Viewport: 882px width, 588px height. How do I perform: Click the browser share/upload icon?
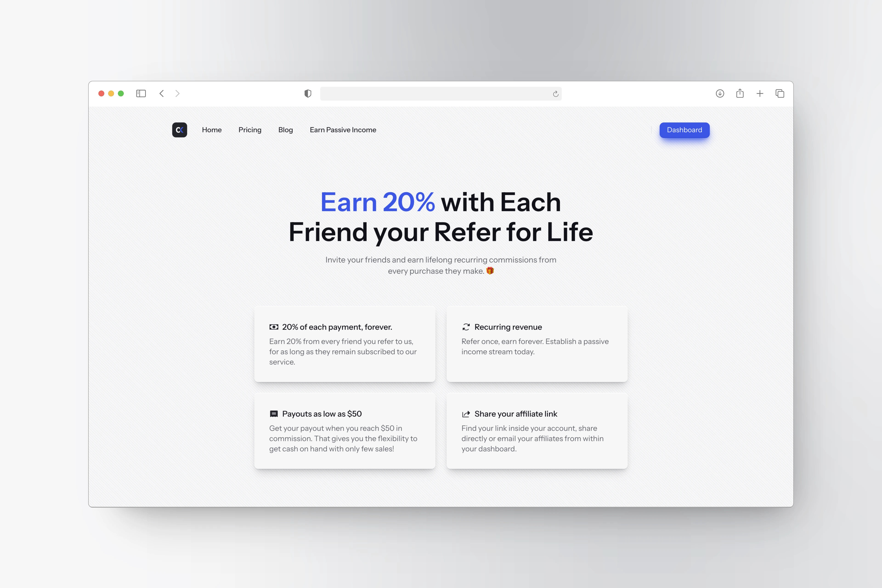(x=740, y=93)
